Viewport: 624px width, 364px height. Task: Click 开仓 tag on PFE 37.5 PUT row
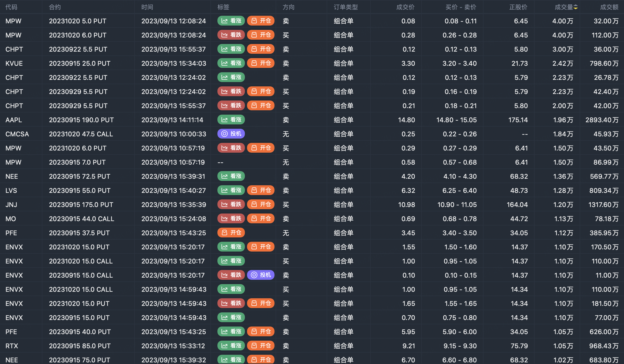231,233
